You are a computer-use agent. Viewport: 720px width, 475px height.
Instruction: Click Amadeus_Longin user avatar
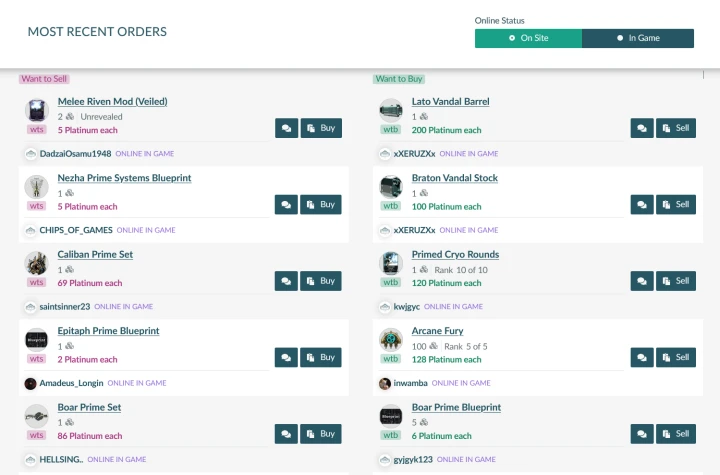[30, 383]
